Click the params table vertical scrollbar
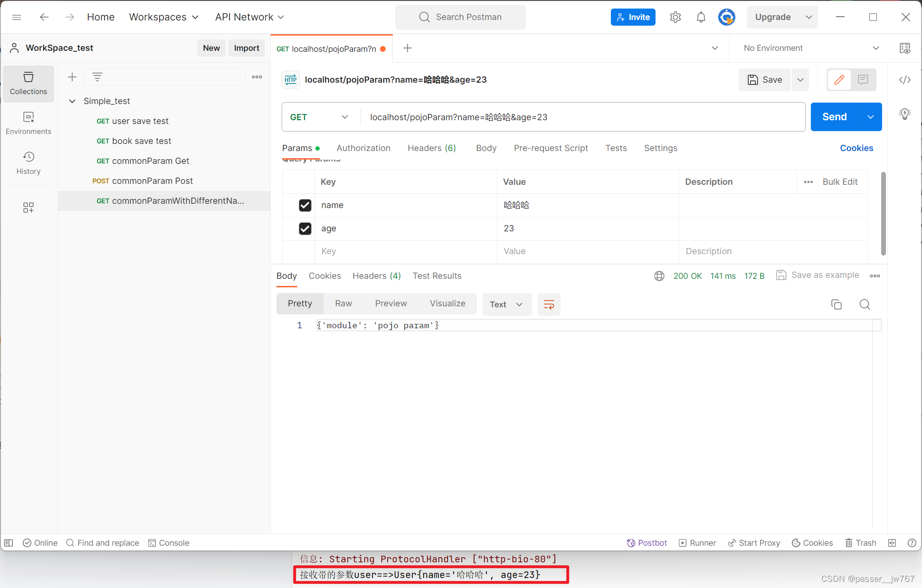Screen dimensions: 922x588 coord(883,214)
